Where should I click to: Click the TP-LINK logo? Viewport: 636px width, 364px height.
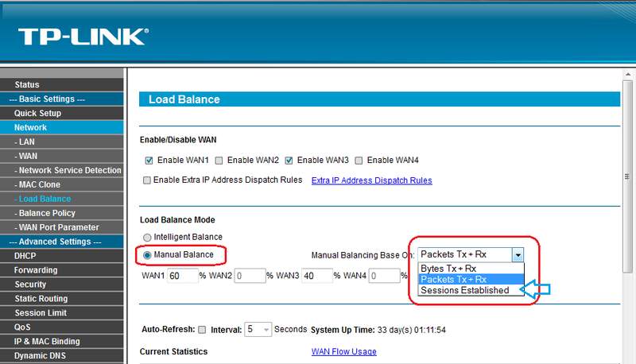83,37
